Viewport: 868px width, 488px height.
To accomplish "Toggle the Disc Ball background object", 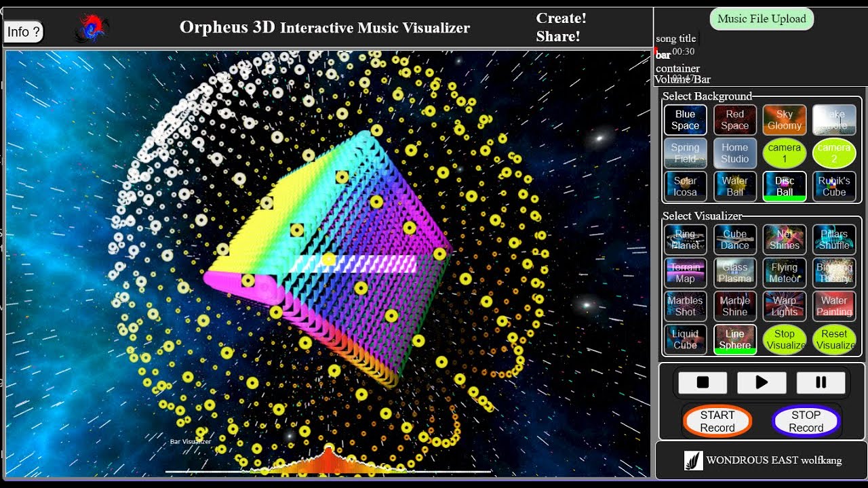I will [785, 186].
